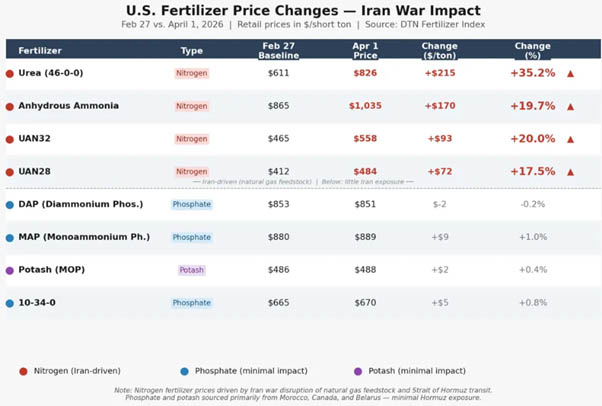602x406 pixels.
Task: Click the blue Phosphate legend swatch
Action: point(184,371)
